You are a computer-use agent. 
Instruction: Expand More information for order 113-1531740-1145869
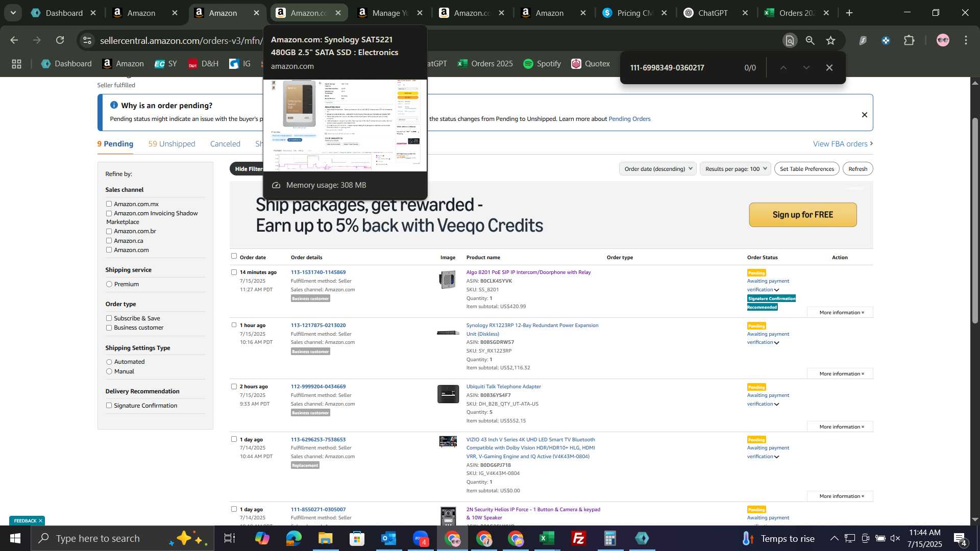(841, 313)
